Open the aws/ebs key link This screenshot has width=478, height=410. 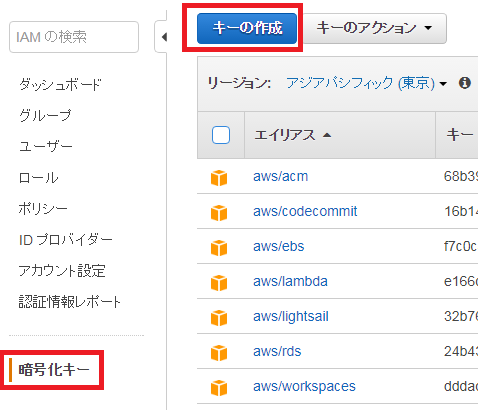point(279,246)
